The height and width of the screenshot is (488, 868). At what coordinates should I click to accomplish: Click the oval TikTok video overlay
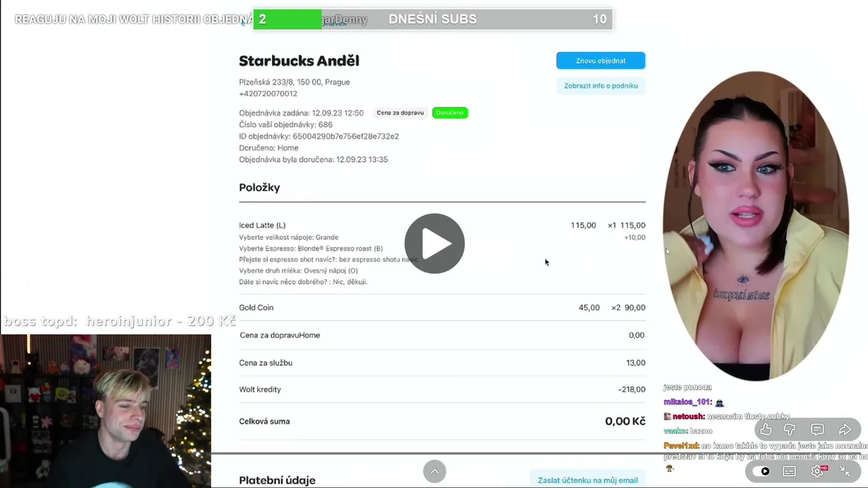coord(756,226)
